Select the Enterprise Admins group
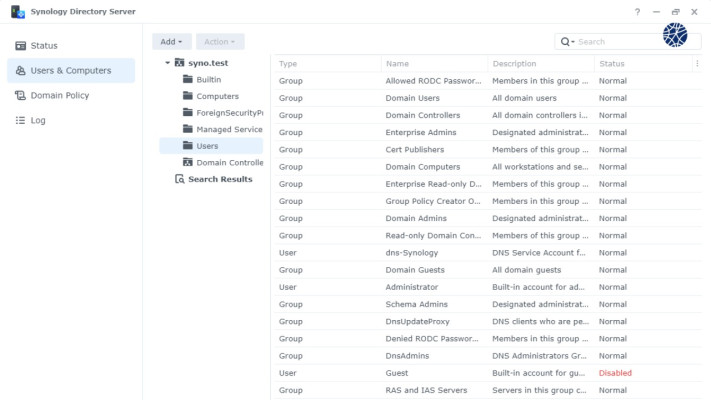Image resolution: width=711 pixels, height=400 pixels. point(488,133)
